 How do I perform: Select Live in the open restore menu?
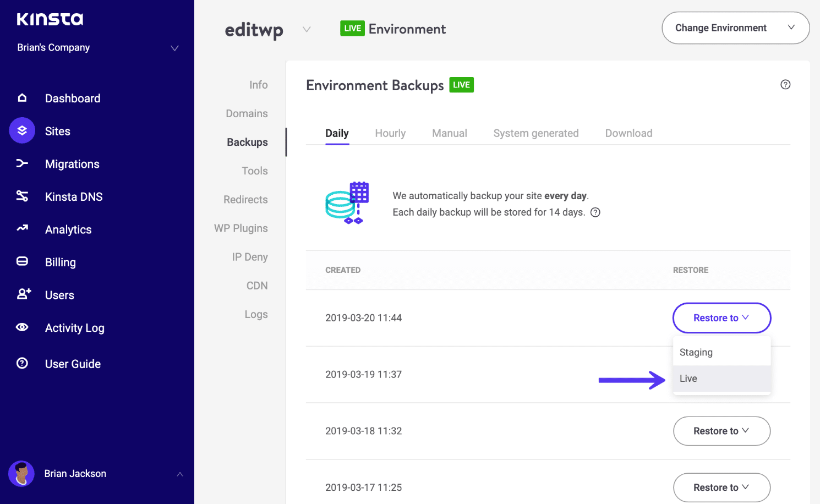(688, 378)
